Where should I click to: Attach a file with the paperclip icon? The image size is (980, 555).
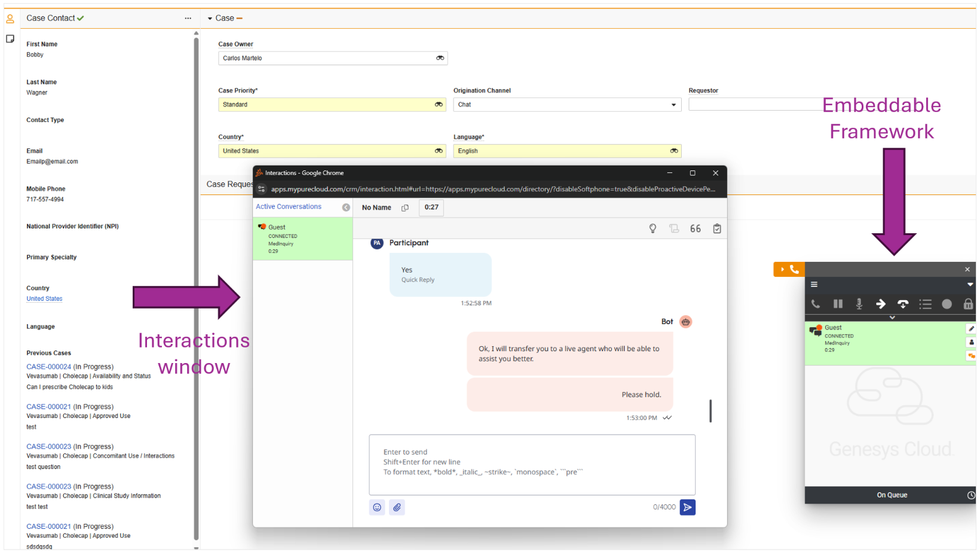pyautogui.click(x=397, y=507)
